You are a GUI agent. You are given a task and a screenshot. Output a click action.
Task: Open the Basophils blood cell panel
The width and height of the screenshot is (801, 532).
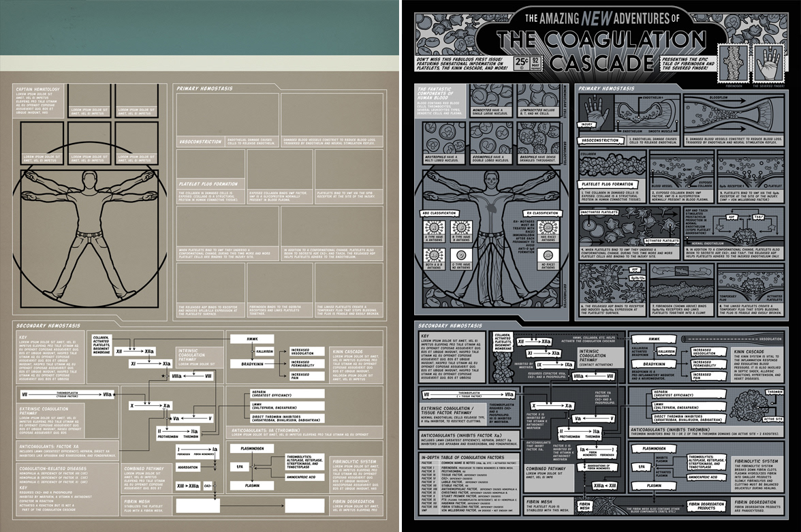[538, 142]
